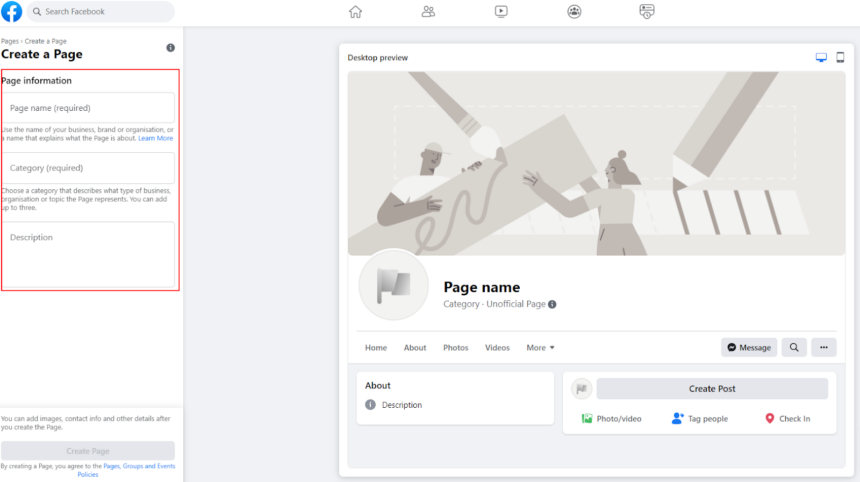Viewport: 860px width, 482px height.
Task: Select Photo/video option
Action: 611,418
